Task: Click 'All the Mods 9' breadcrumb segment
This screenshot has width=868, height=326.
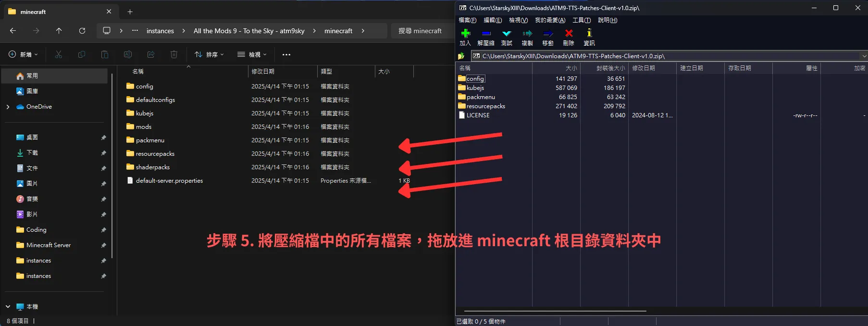Action: [x=248, y=31]
